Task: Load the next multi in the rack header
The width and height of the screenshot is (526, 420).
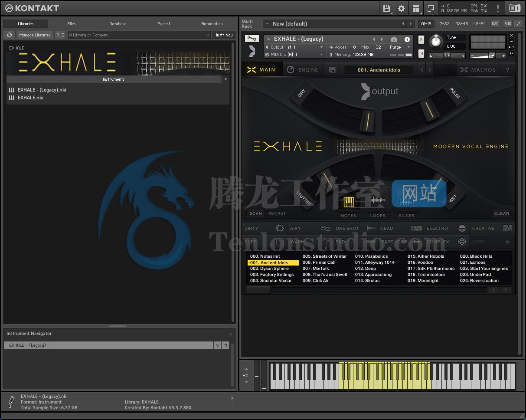Action: pos(411,24)
